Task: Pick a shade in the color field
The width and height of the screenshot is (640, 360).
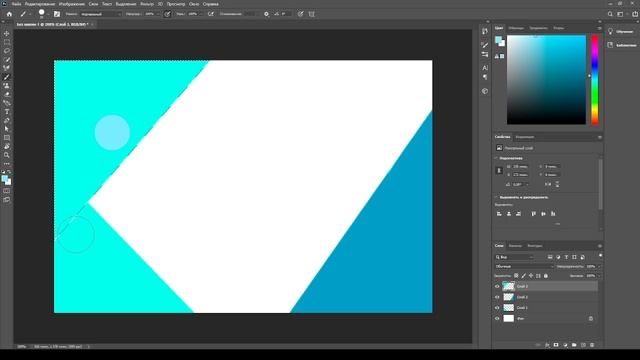Action: [x=546, y=80]
